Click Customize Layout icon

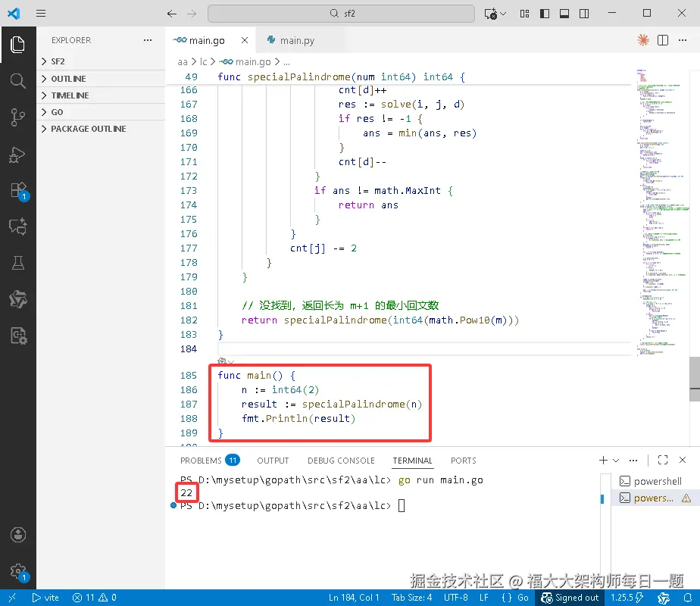point(524,14)
